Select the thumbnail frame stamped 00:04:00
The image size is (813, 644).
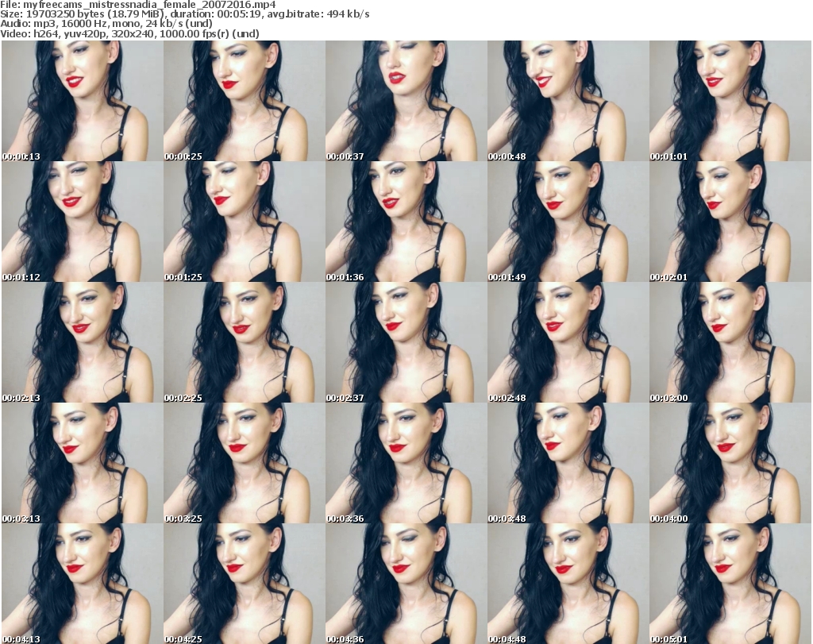pos(730,464)
